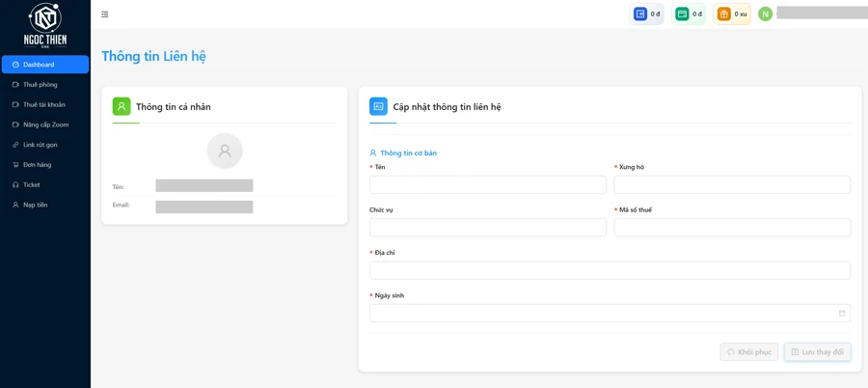Click the Mã số thuế field
This screenshot has height=388, width=868.
point(732,228)
